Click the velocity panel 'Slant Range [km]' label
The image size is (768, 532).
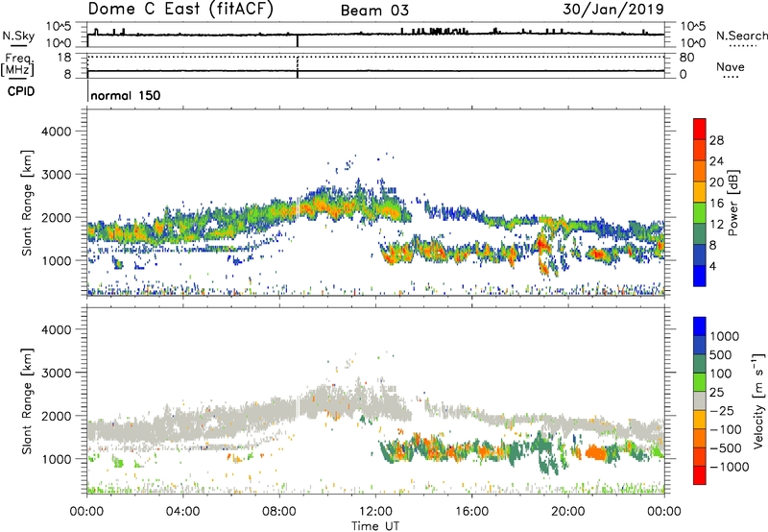point(27,401)
